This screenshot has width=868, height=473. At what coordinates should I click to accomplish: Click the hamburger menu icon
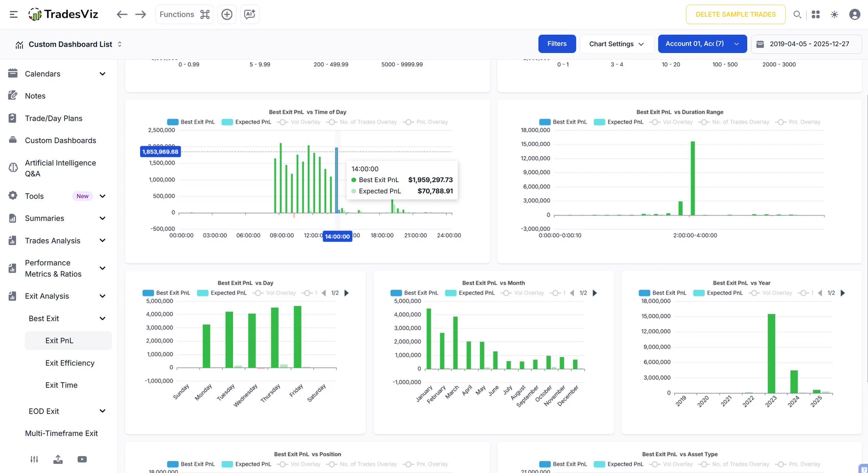click(14, 14)
